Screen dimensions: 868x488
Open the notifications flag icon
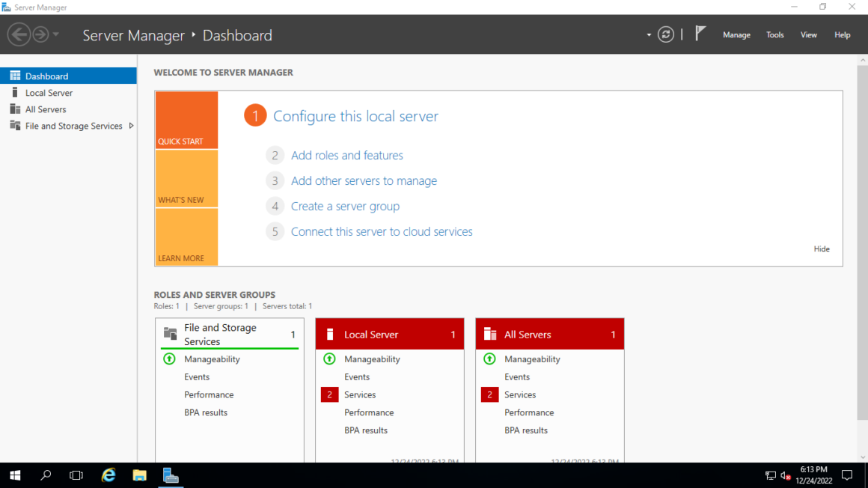(700, 33)
